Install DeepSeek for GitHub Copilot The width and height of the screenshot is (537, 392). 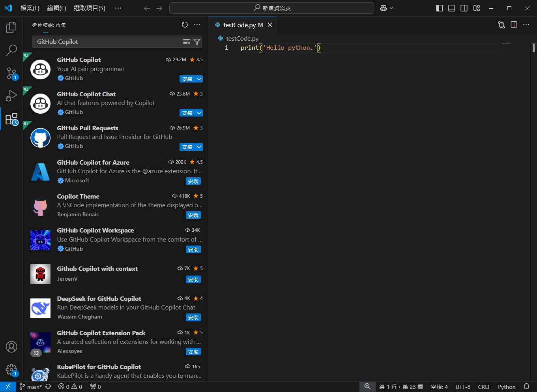pos(193,317)
